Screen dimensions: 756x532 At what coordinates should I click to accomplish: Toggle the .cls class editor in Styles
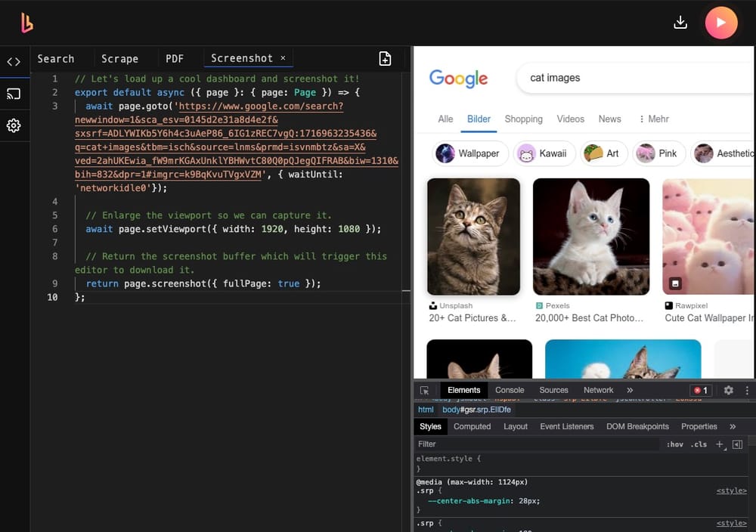pos(698,444)
